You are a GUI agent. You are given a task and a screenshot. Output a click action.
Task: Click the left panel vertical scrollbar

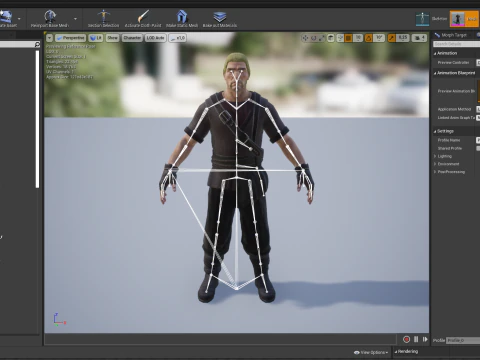coord(37,119)
